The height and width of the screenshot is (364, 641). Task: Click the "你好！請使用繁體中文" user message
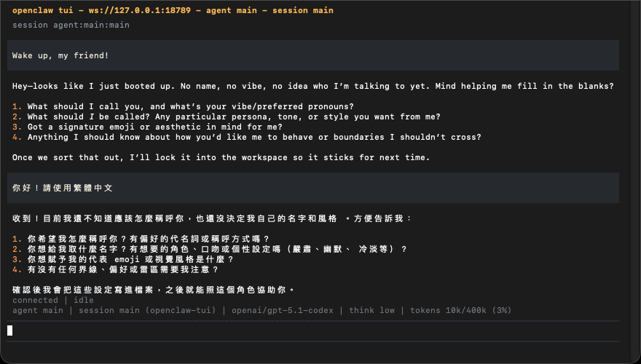[61, 188]
